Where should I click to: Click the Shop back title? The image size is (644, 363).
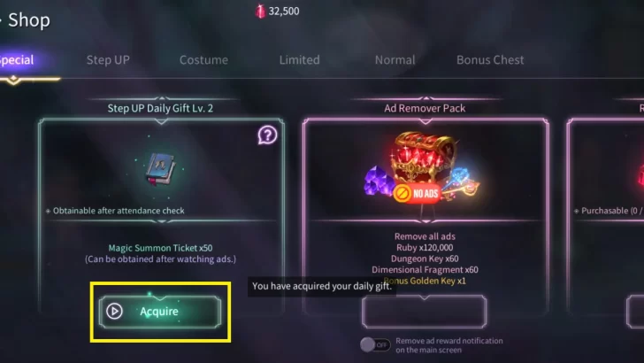(26, 19)
